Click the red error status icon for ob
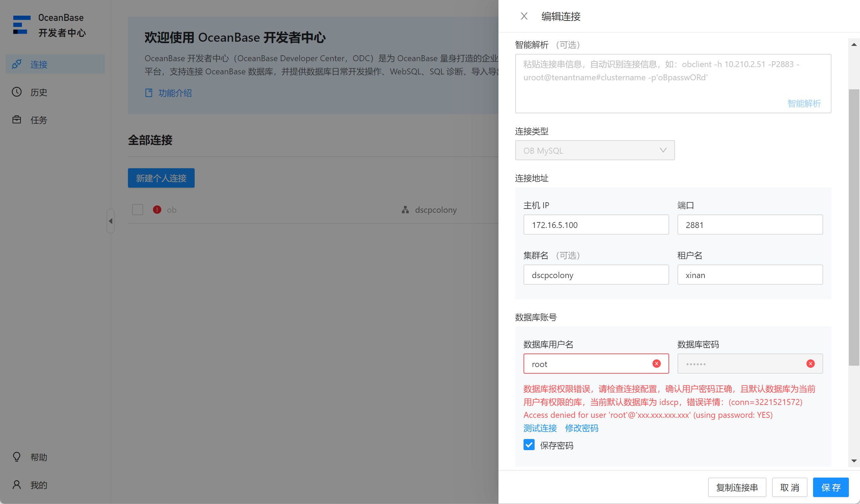The width and height of the screenshot is (860, 504). [x=157, y=210]
